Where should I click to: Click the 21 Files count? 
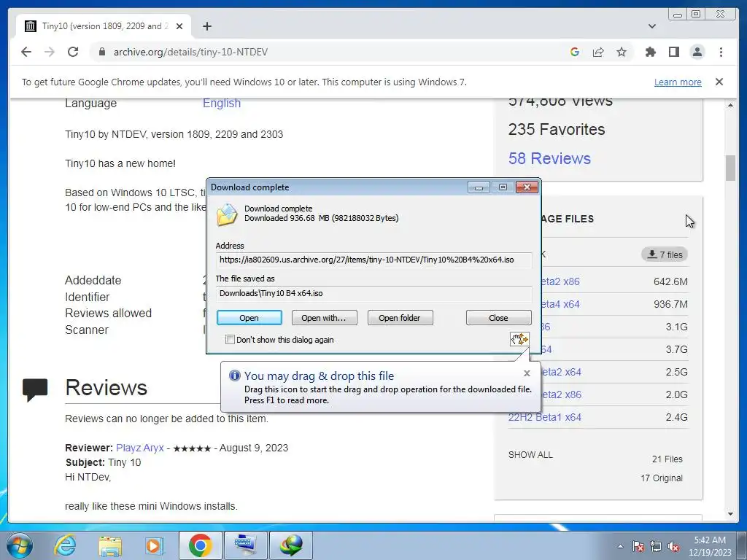667,459
